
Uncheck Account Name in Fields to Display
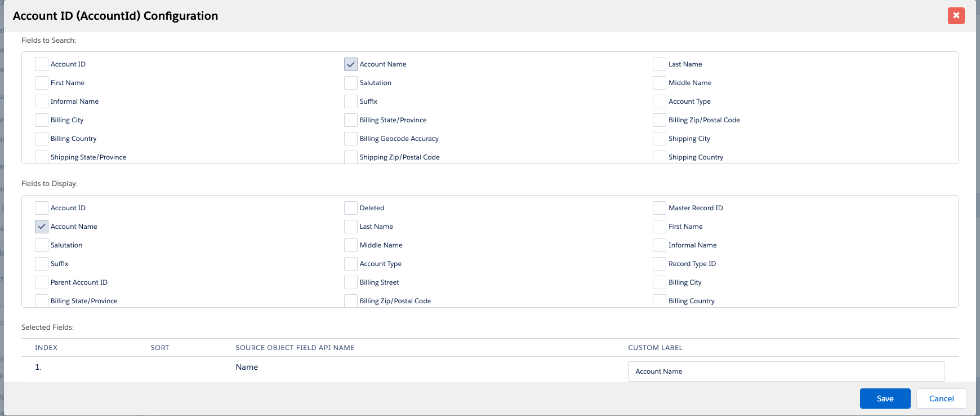pyautogui.click(x=42, y=227)
